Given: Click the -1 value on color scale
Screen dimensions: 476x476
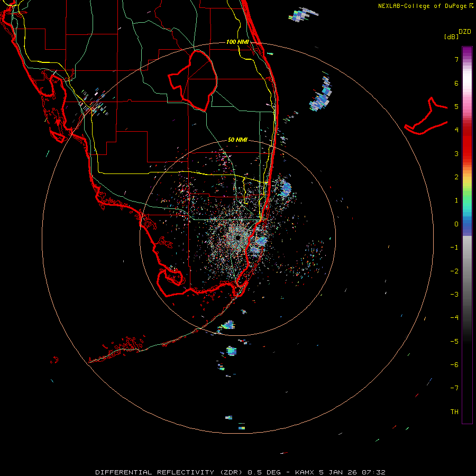Looking at the screenshot, I should pyautogui.click(x=454, y=248).
